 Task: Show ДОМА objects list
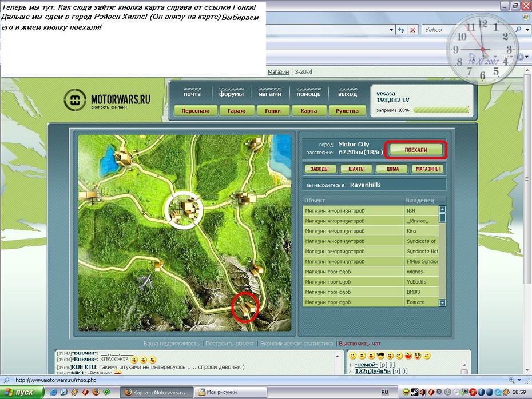coord(392,169)
